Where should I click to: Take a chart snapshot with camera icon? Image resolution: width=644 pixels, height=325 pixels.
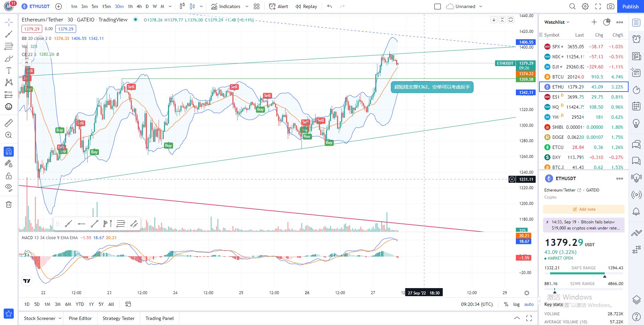(611, 6)
